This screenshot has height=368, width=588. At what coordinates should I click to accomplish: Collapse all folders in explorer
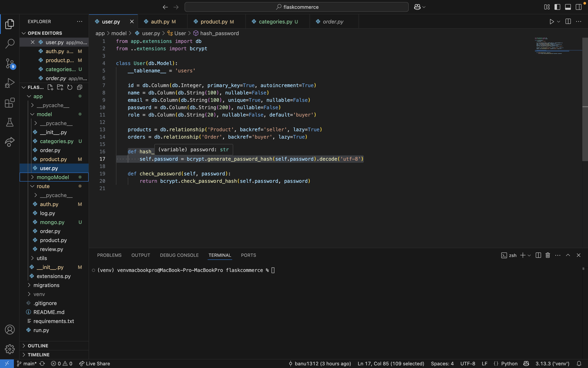pyautogui.click(x=80, y=87)
